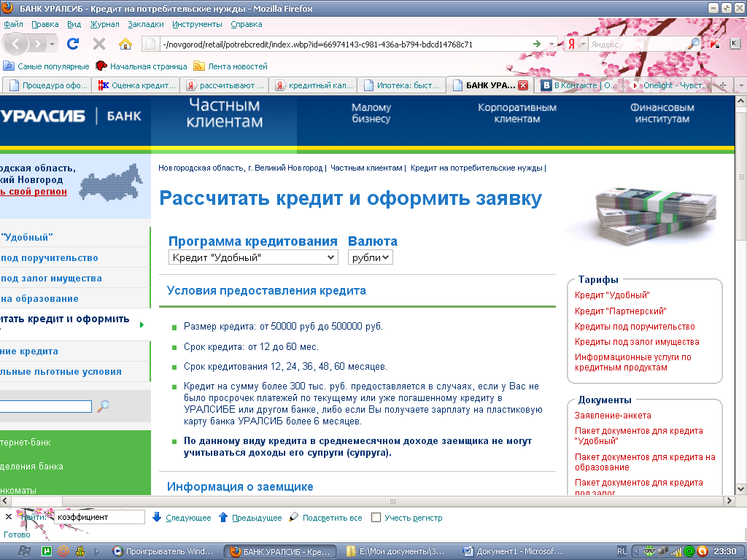Open Кредиты под поручительство tariff link
Viewport: 747px width, 560px height.
pos(635,327)
